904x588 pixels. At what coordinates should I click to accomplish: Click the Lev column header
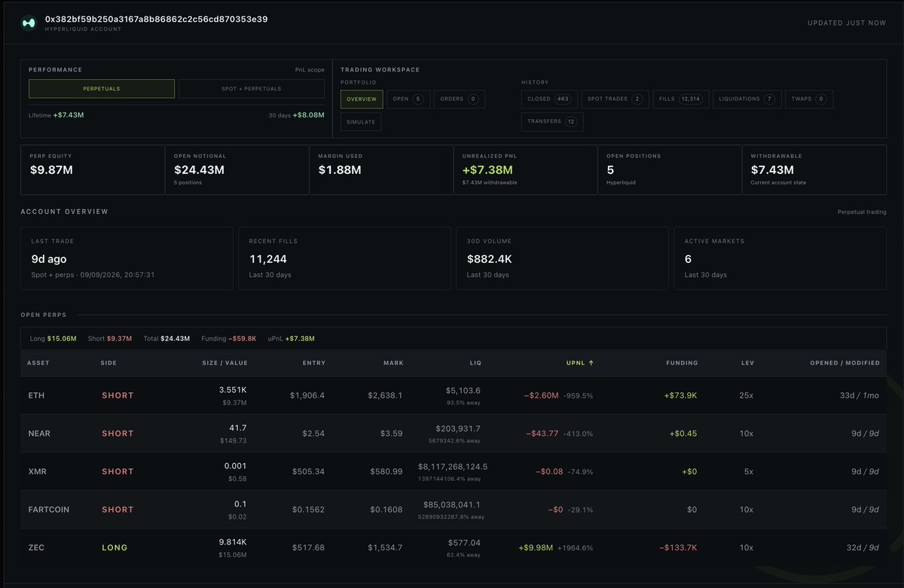click(748, 363)
